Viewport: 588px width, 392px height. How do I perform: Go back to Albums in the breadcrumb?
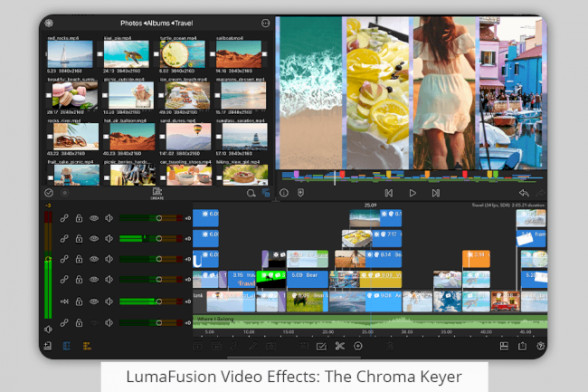click(158, 24)
